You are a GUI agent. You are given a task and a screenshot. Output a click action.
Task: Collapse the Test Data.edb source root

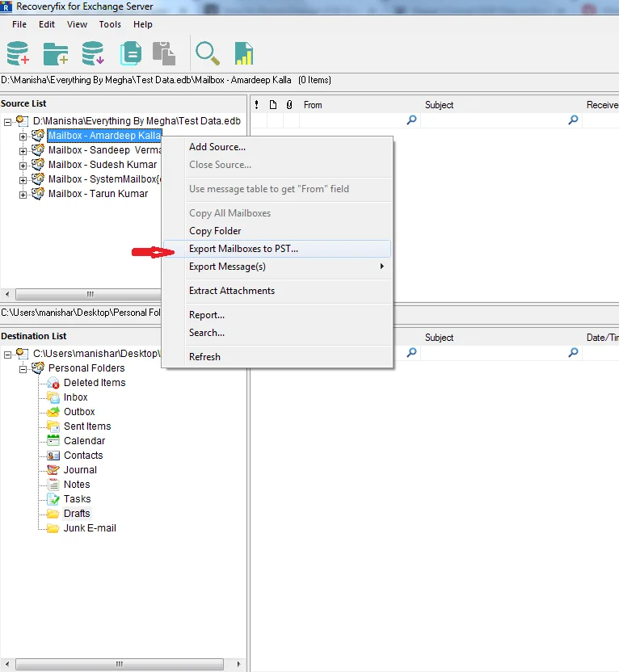tap(7, 122)
